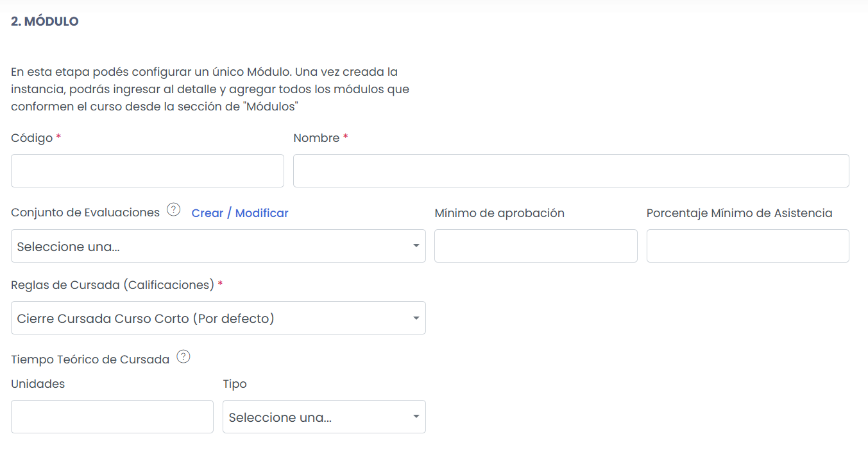868x452 pixels.
Task: Click the 'Conjunto de Evaluaciones' label text
Action: [85, 213]
